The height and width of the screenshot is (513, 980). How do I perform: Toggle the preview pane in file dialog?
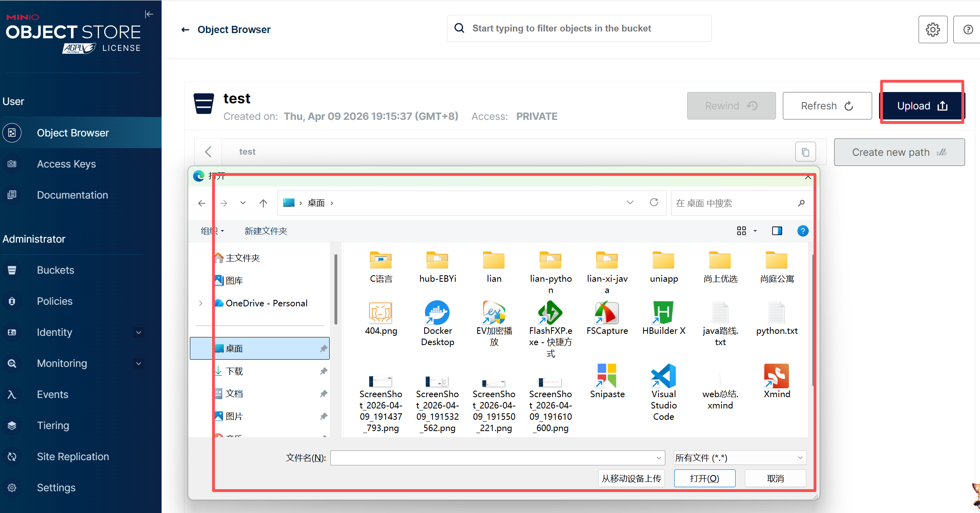[x=776, y=231]
